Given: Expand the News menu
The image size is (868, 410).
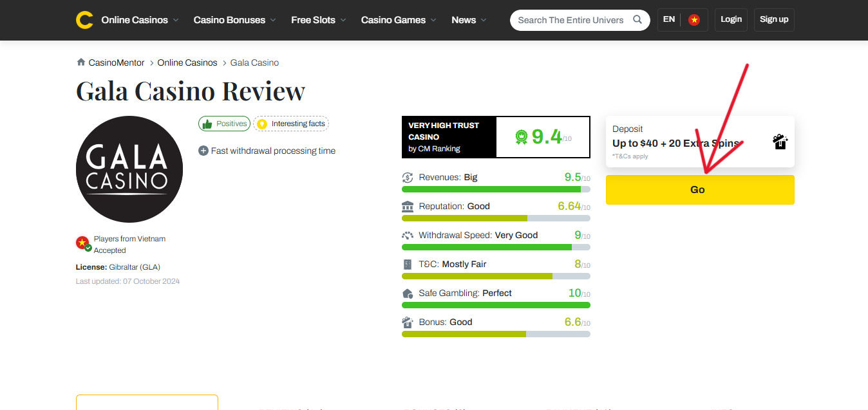Looking at the screenshot, I should point(469,20).
